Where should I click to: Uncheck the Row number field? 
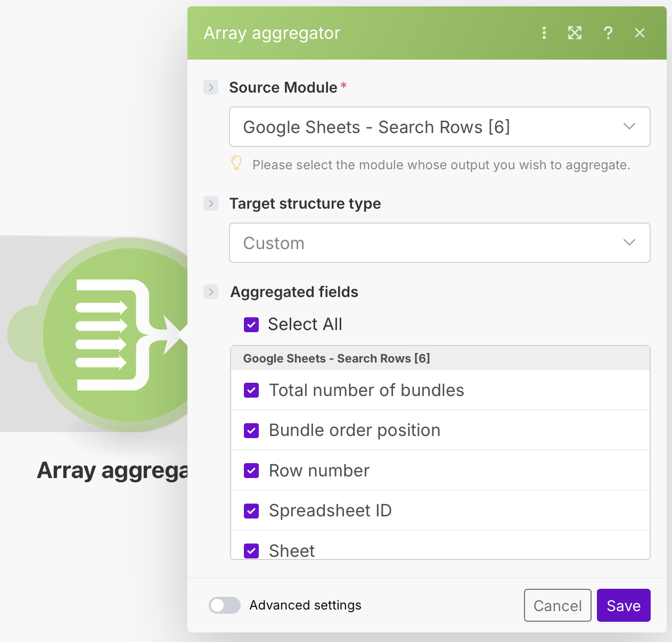(x=251, y=471)
